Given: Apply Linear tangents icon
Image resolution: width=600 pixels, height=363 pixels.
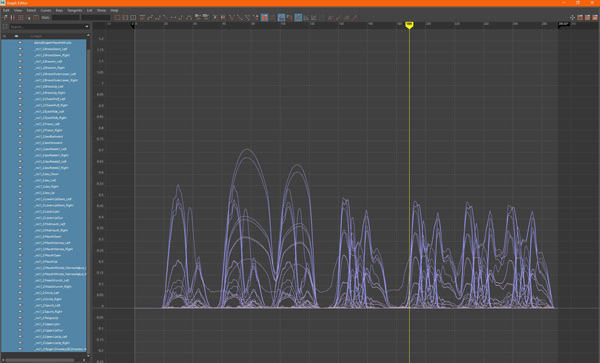Looking at the screenshot, I should [165, 18].
